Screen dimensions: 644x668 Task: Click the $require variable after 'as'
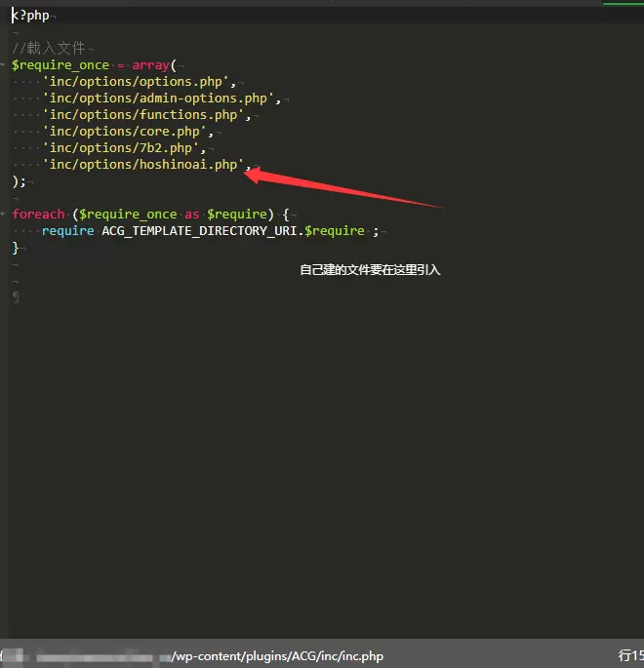(237, 214)
